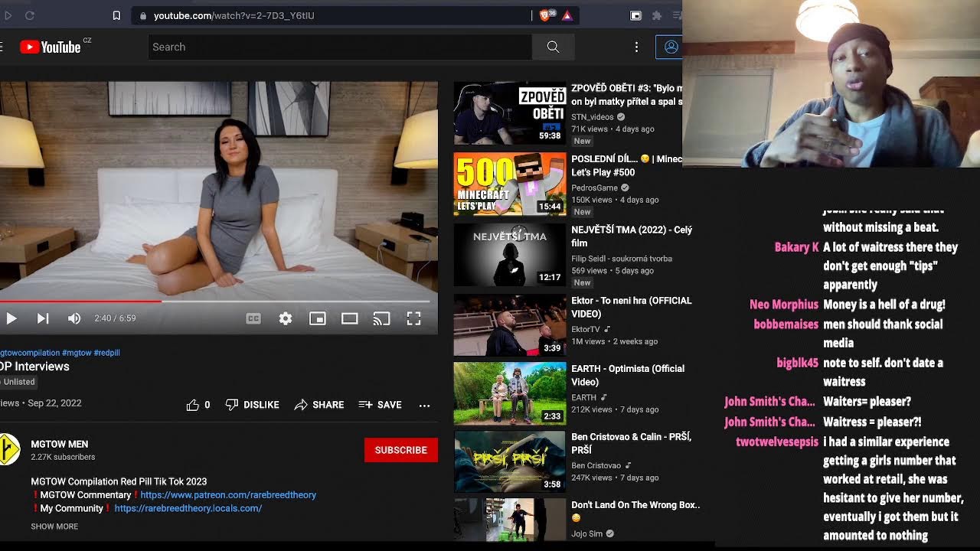Play the video
This screenshot has height=551, width=980.
pos(11,318)
